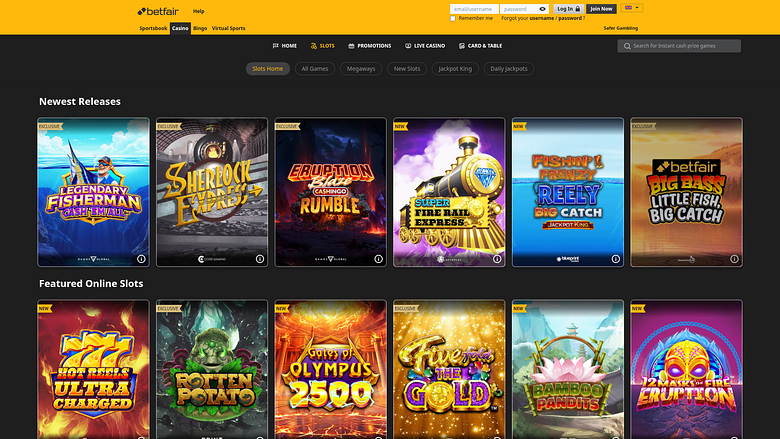Click the Featured Online Slots heading
This screenshot has height=439, width=780.
point(91,283)
